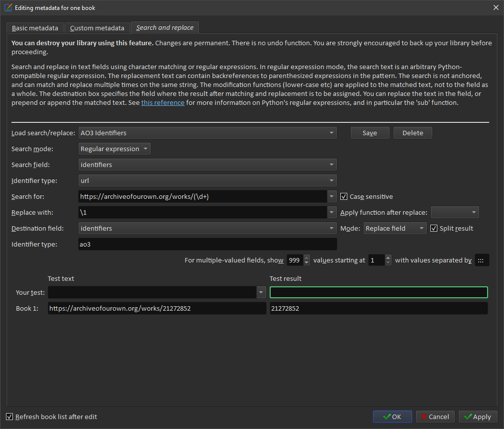Open the Mode 'Replace field' dropdown
The height and width of the screenshot is (429, 504).
click(395, 228)
